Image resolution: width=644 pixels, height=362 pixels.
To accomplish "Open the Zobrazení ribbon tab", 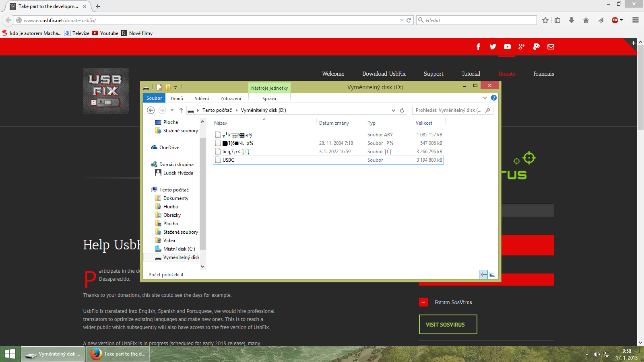I will click(x=231, y=98).
